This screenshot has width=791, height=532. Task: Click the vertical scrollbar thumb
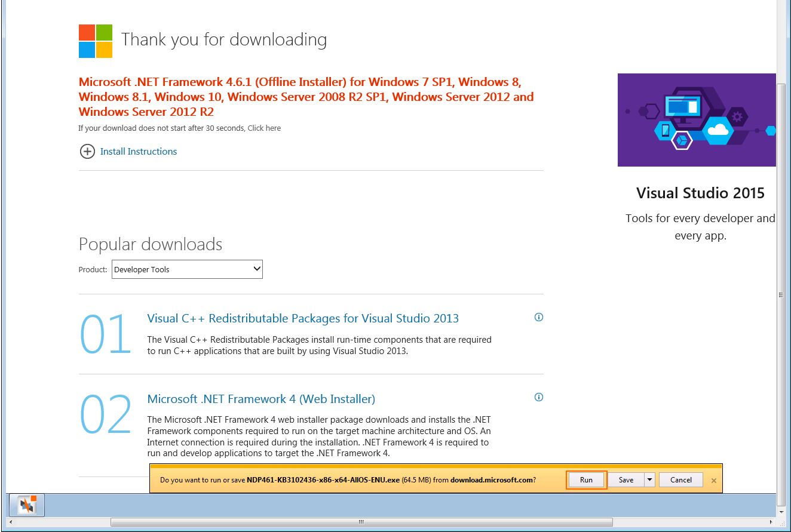[781, 294]
